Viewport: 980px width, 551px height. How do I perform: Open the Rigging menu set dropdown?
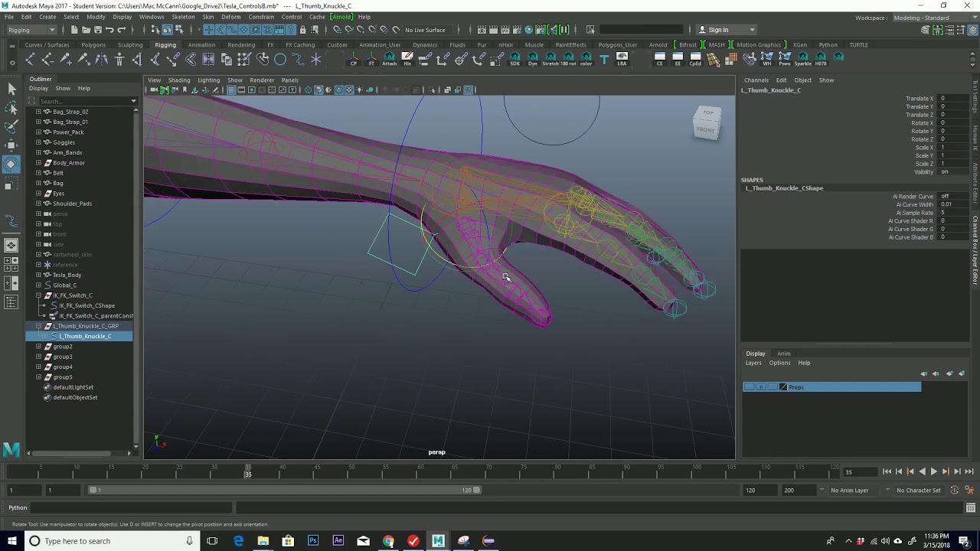click(x=31, y=30)
